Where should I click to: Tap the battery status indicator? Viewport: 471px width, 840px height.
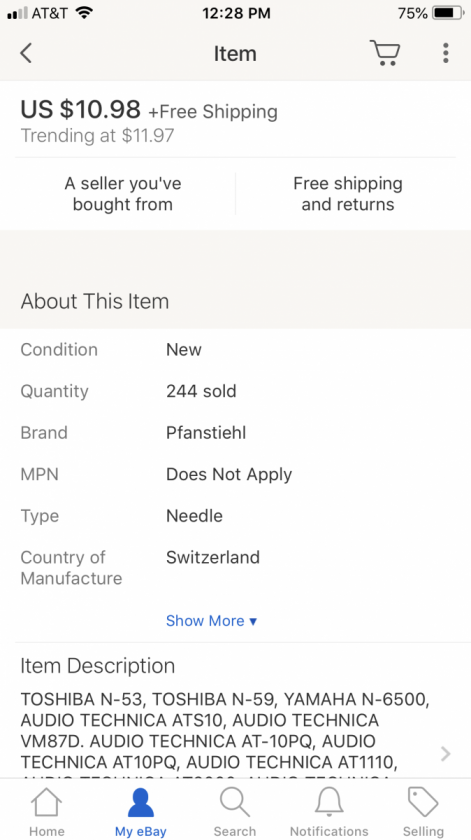pyautogui.click(x=447, y=13)
